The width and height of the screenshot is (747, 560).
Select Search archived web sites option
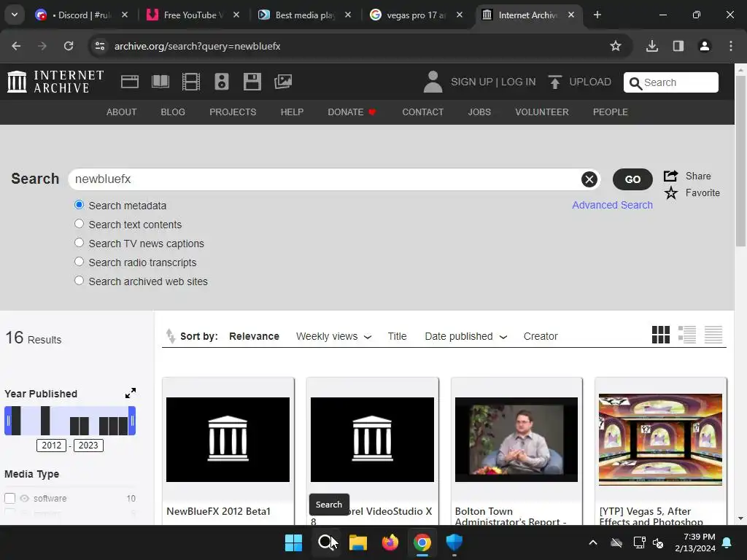pos(79,281)
